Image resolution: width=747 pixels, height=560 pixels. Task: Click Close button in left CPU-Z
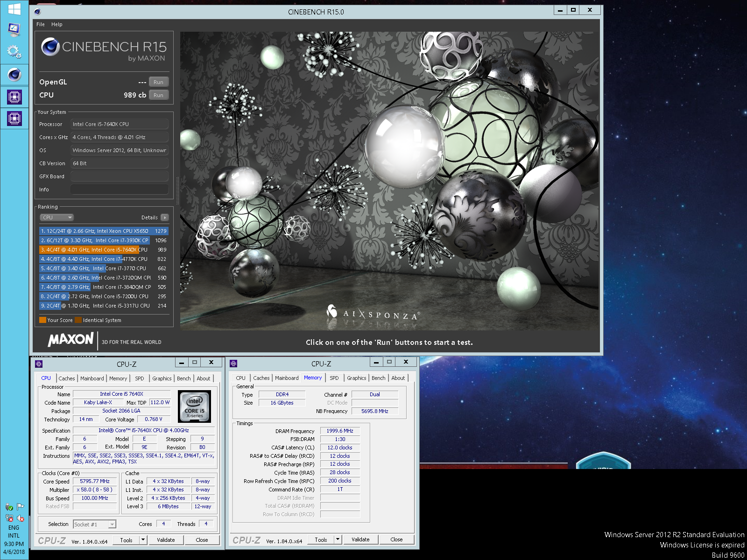point(202,540)
